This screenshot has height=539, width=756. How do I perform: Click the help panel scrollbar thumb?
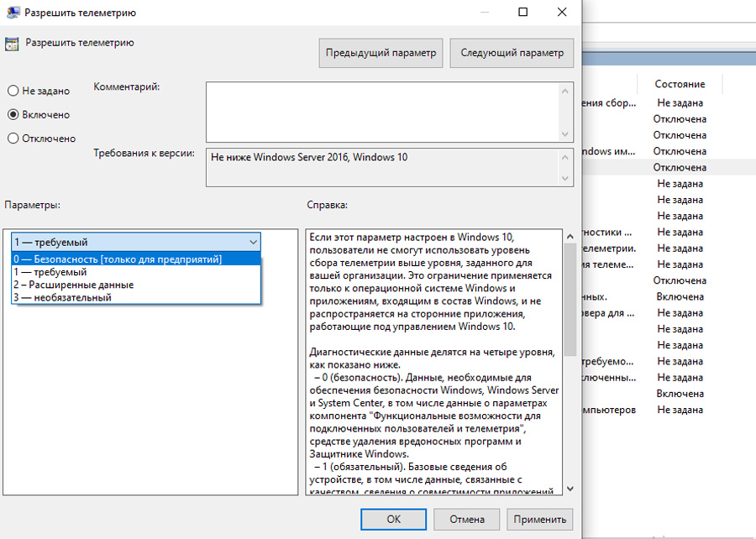tap(570, 300)
